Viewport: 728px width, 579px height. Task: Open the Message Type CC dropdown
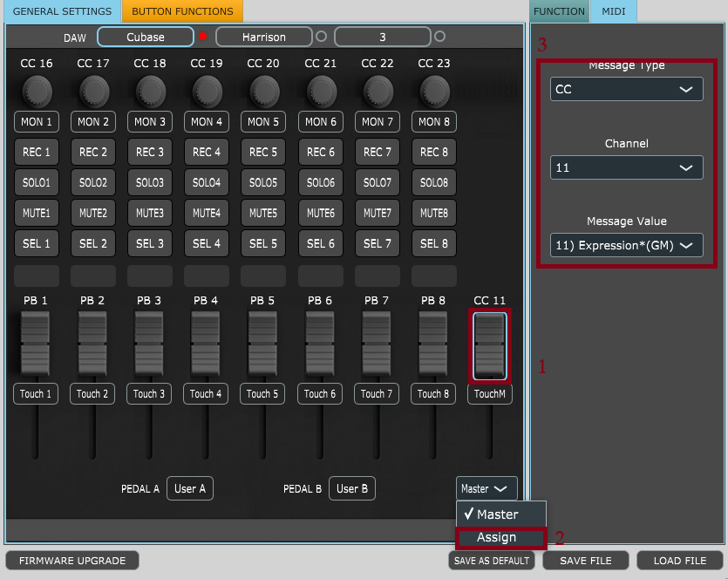(626, 89)
